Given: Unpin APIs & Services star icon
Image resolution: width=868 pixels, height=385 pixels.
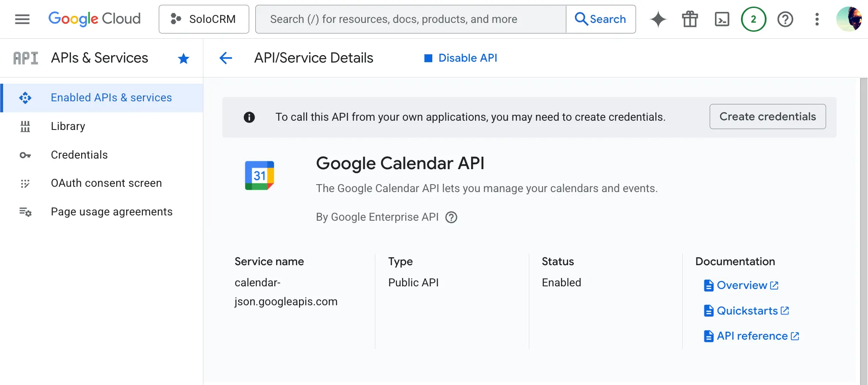Looking at the screenshot, I should 183,58.
